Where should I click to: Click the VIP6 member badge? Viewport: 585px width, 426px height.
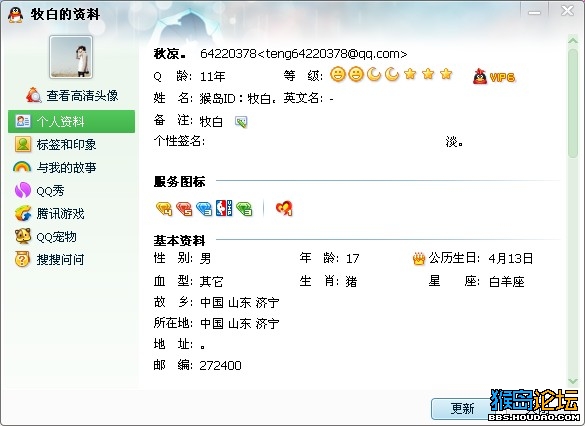click(x=494, y=76)
